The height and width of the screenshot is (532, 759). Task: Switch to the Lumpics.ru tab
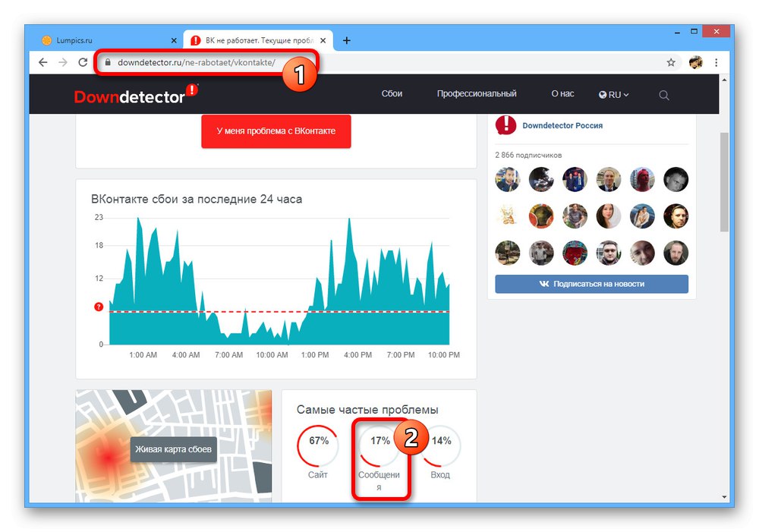click(x=109, y=41)
